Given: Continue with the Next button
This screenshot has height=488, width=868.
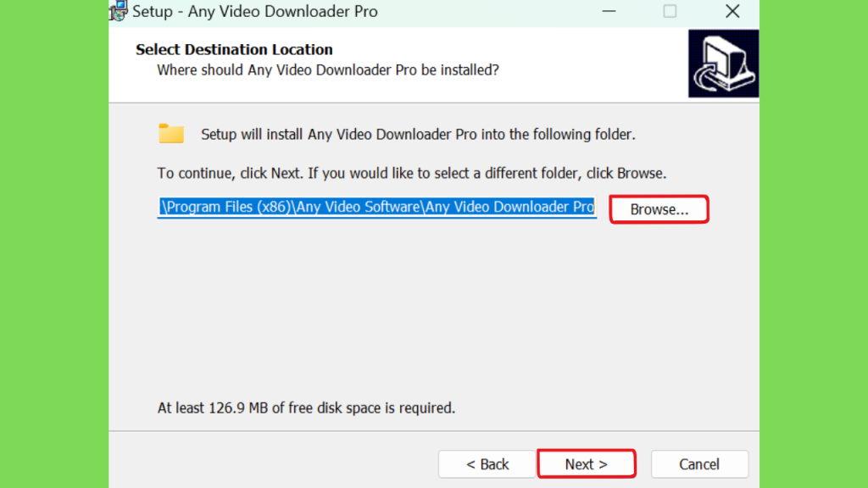Looking at the screenshot, I should (587, 463).
